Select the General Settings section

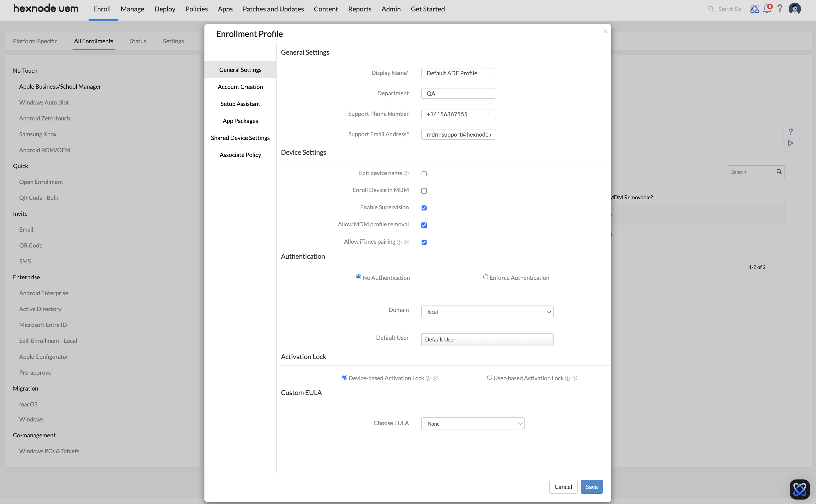click(x=240, y=70)
